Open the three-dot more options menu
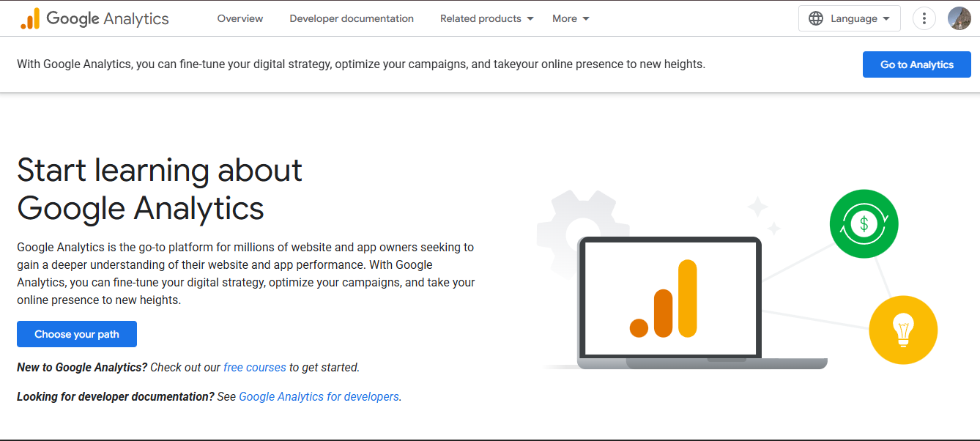Image resolution: width=980 pixels, height=441 pixels. (x=924, y=18)
